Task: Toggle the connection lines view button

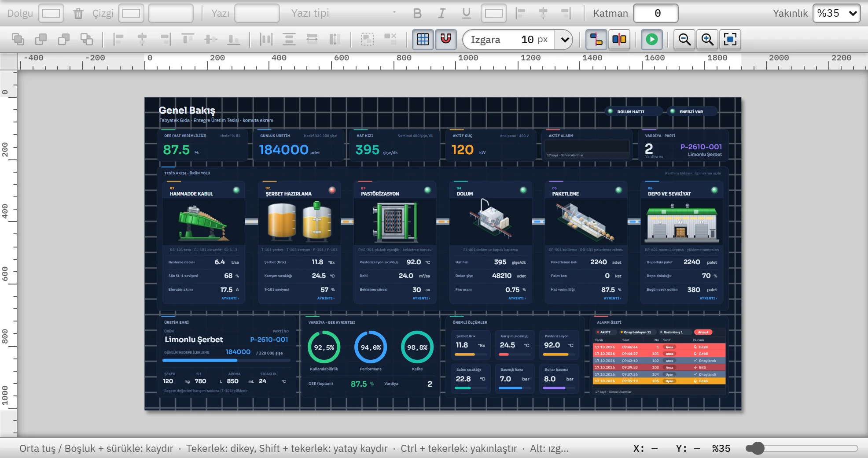Action: (596, 39)
